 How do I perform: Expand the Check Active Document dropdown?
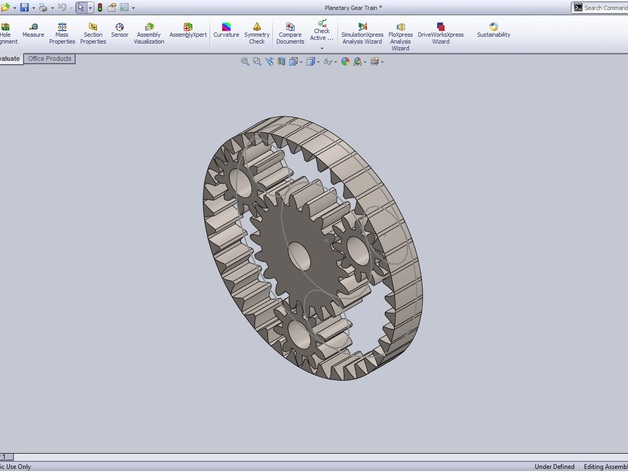coord(322,48)
